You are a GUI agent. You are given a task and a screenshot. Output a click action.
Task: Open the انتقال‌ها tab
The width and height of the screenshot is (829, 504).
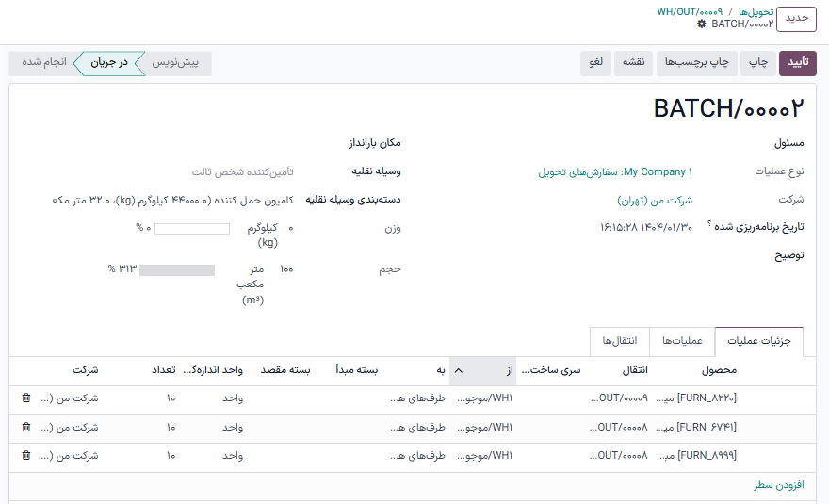[620, 341]
